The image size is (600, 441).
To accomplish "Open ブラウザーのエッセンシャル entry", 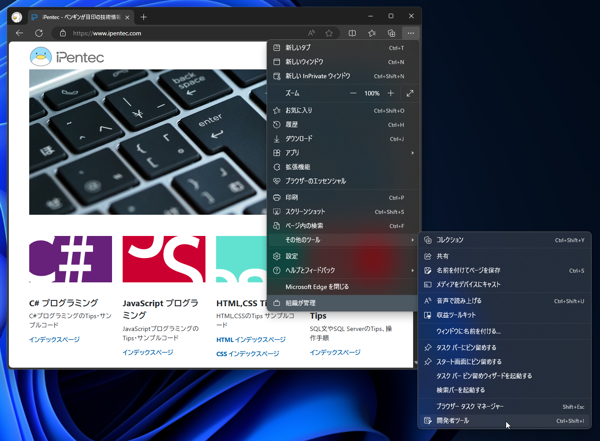I will pyautogui.click(x=342, y=181).
